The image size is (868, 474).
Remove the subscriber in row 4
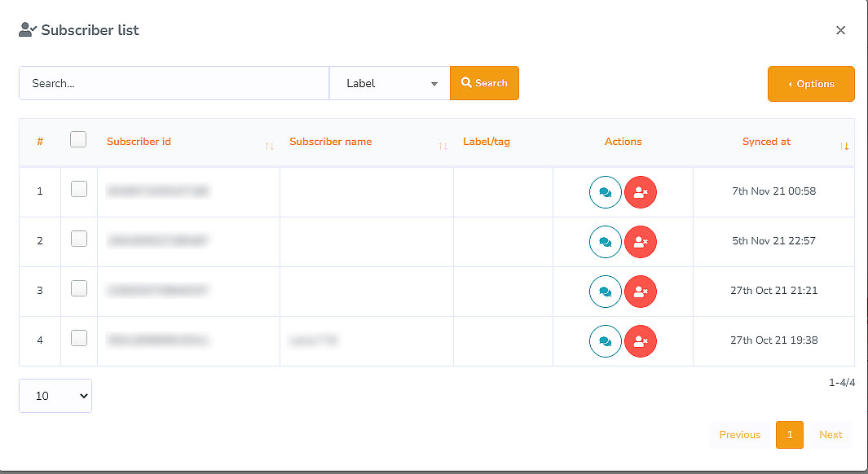tap(641, 341)
